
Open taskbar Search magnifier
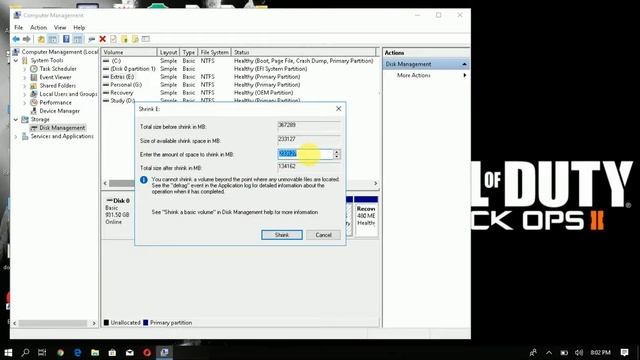pyautogui.click(x=25, y=352)
